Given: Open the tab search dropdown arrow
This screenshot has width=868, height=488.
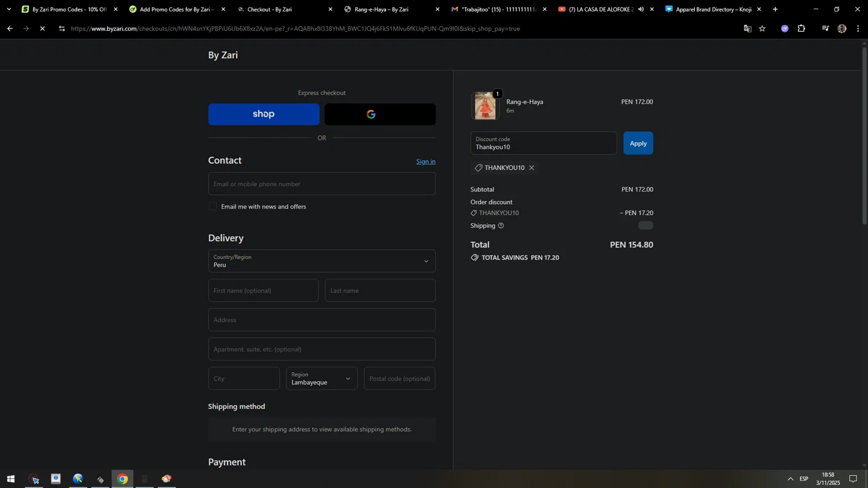Looking at the screenshot, I should pos(9,9).
